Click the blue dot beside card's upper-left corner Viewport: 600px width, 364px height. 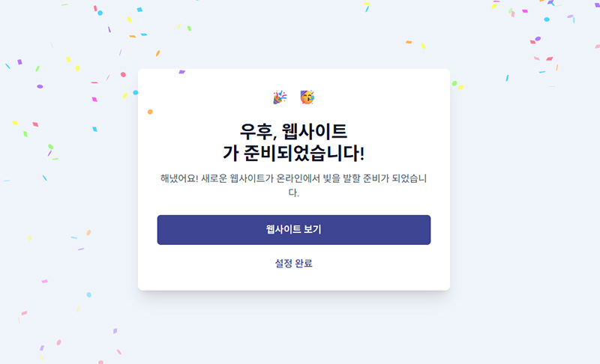136,93
